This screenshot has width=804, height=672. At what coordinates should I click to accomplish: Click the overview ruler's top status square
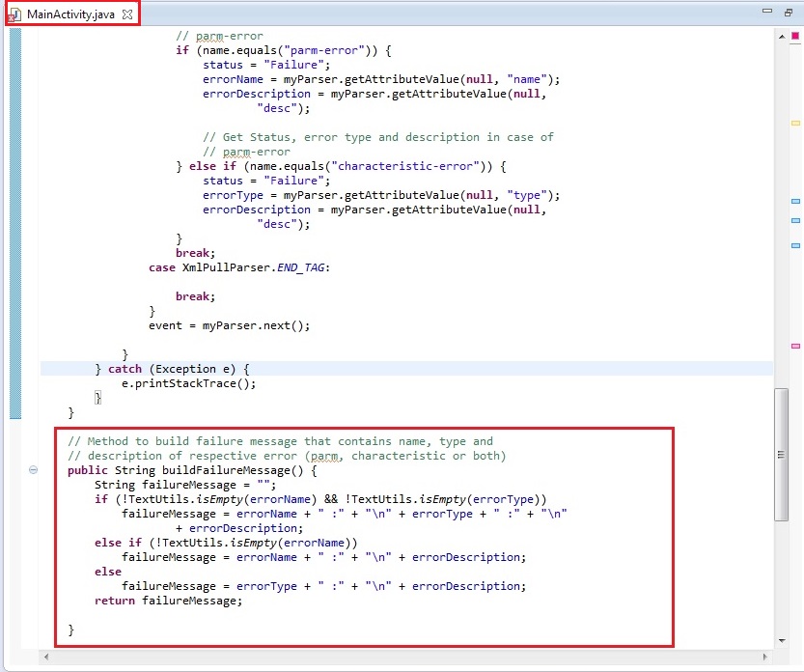coord(795,37)
